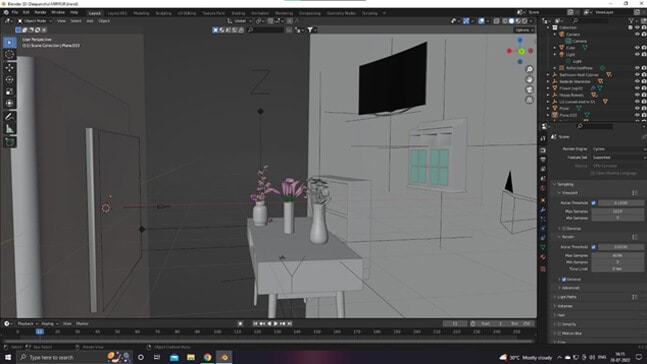The image size is (647, 364).
Task: Open the Modifier wrench properties tab
Action: [x=543, y=210]
